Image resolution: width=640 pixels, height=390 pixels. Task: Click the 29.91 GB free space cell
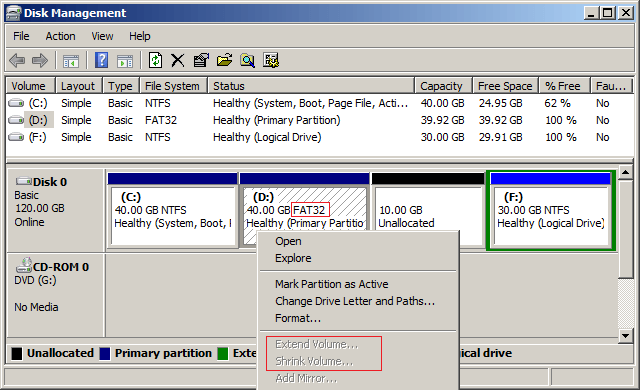click(x=500, y=137)
